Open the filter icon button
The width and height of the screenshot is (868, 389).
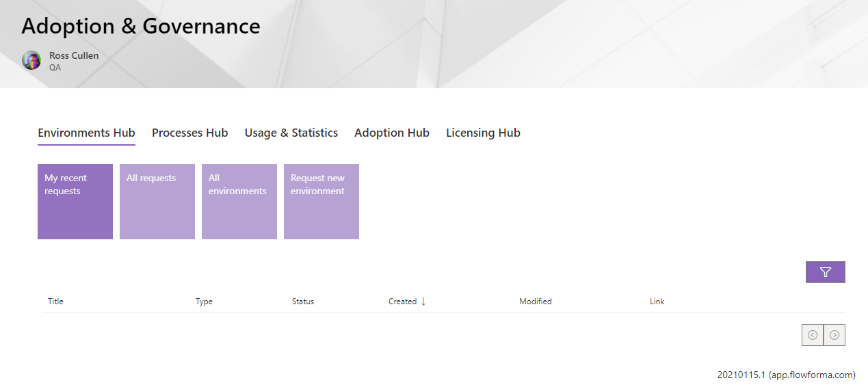(825, 272)
